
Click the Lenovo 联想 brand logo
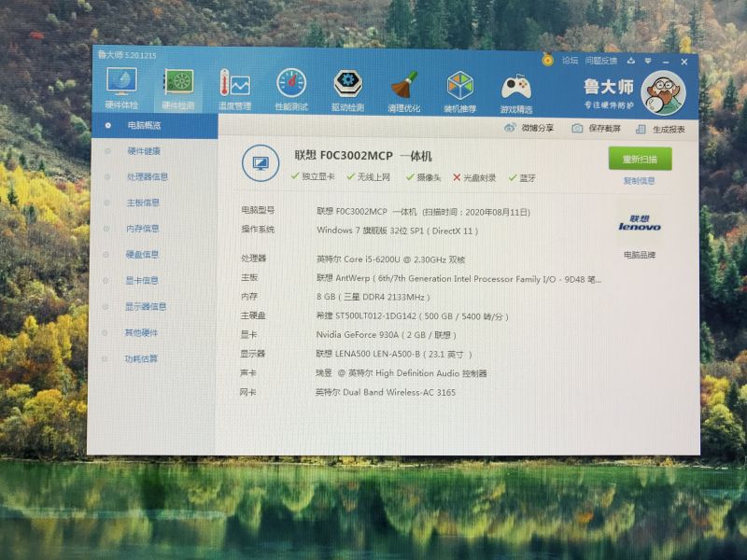[x=640, y=223]
